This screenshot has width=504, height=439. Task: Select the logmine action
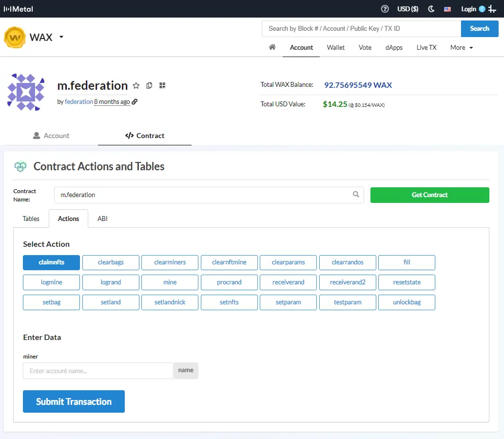click(x=52, y=282)
